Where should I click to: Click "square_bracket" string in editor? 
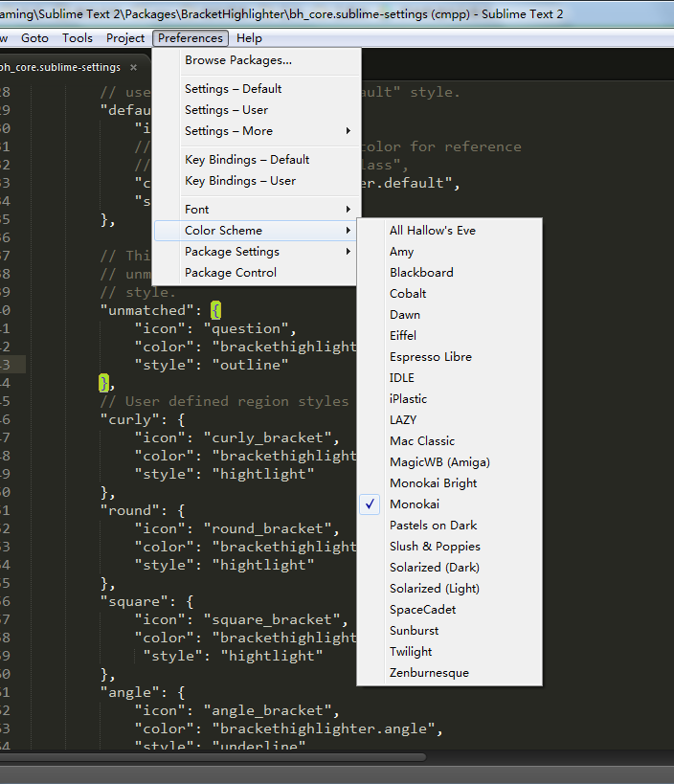(x=272, y=620)
